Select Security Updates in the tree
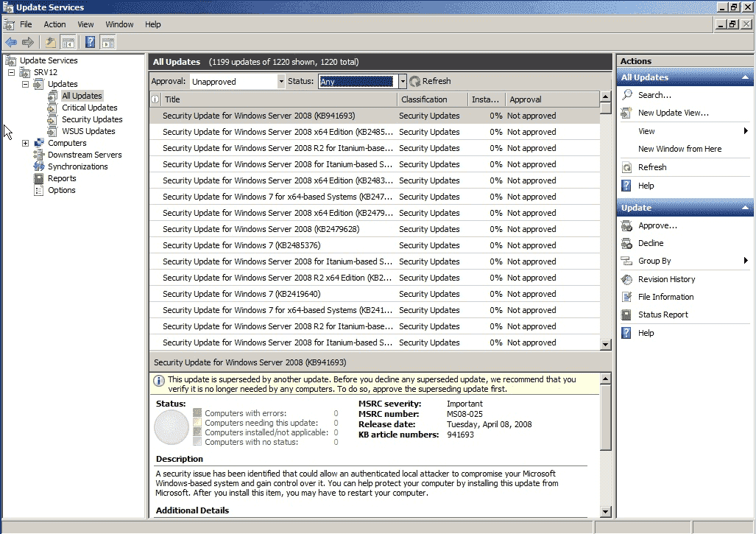This screenshot has height=534, width=756. tap(91, 119)
